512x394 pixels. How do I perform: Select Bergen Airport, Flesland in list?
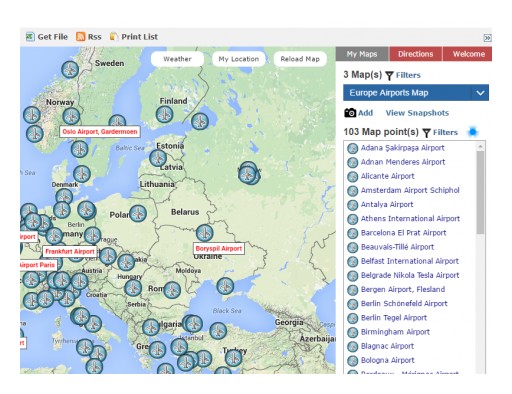point(403,290)
